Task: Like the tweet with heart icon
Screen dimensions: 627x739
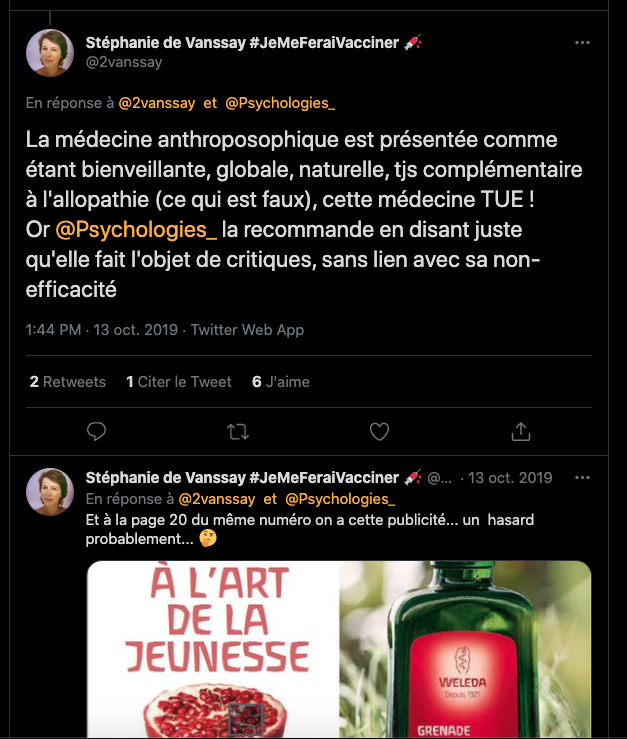Action: point(379,431)
